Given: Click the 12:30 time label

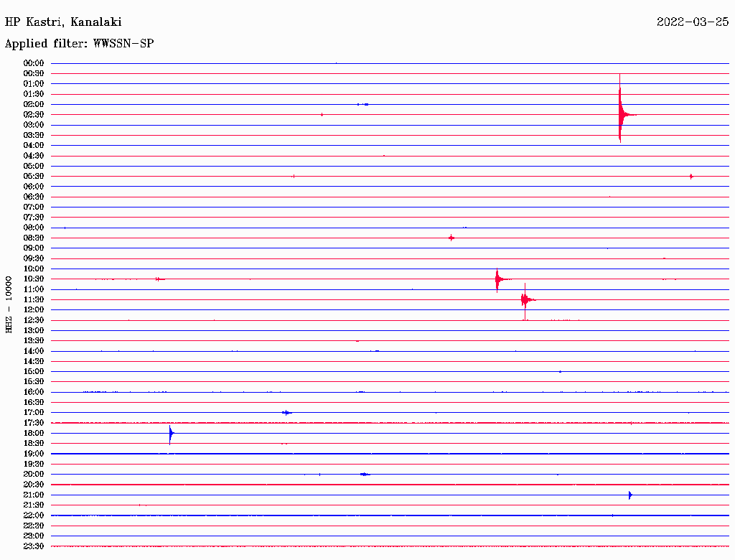Looking at the screenshot, I should pos(34,320).
